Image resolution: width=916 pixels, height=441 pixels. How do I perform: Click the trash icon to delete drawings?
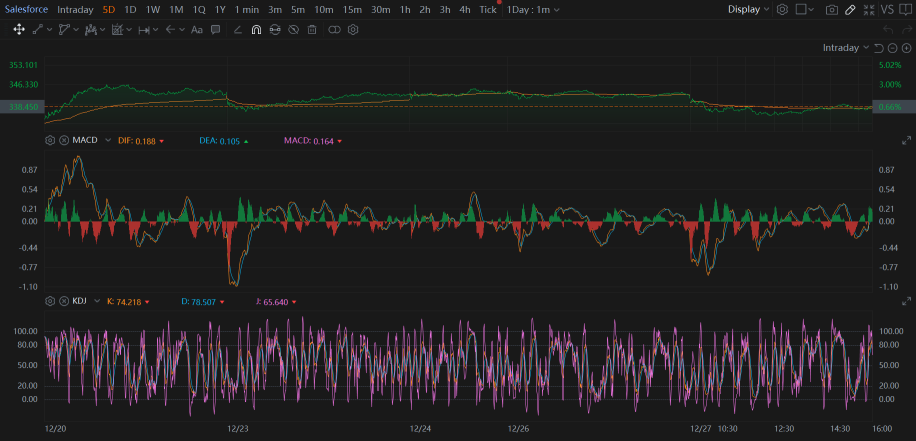pos(313,30)
